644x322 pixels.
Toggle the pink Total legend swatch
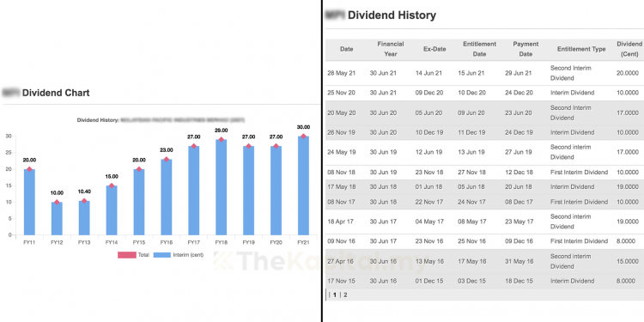[127, 255]
